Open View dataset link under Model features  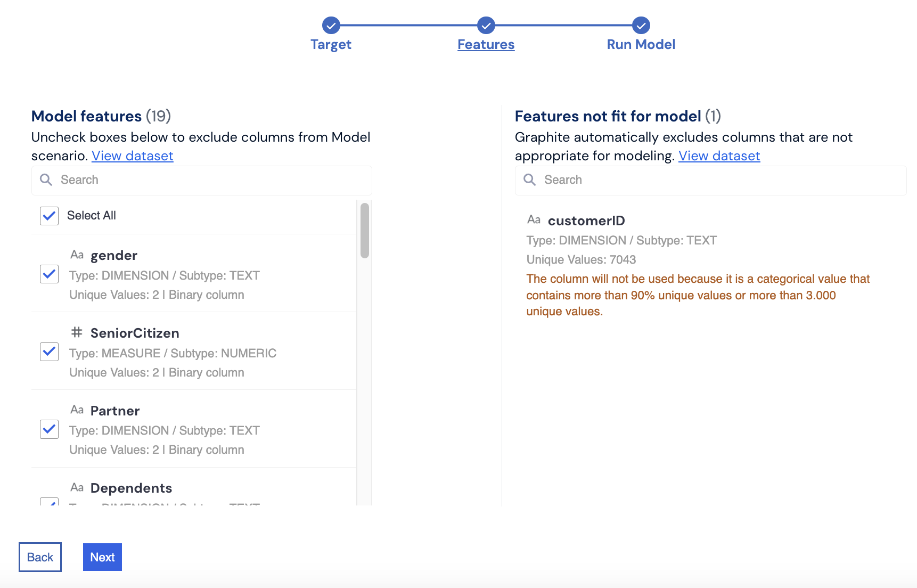tap(132, 156)
